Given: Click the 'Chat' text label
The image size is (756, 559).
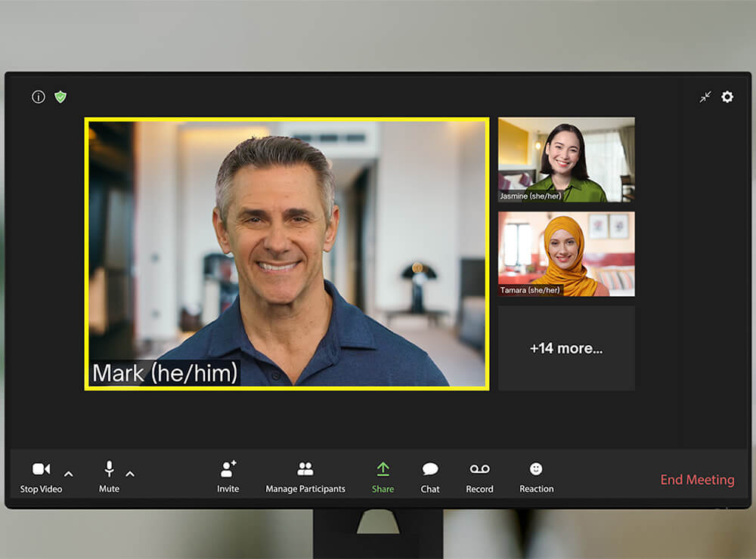Looking at the screenshot, I should [430, 490].
